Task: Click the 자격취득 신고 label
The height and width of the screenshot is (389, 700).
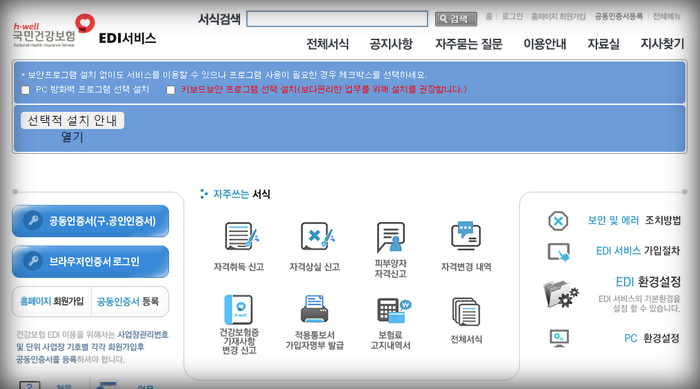Action: coord(239,267)
